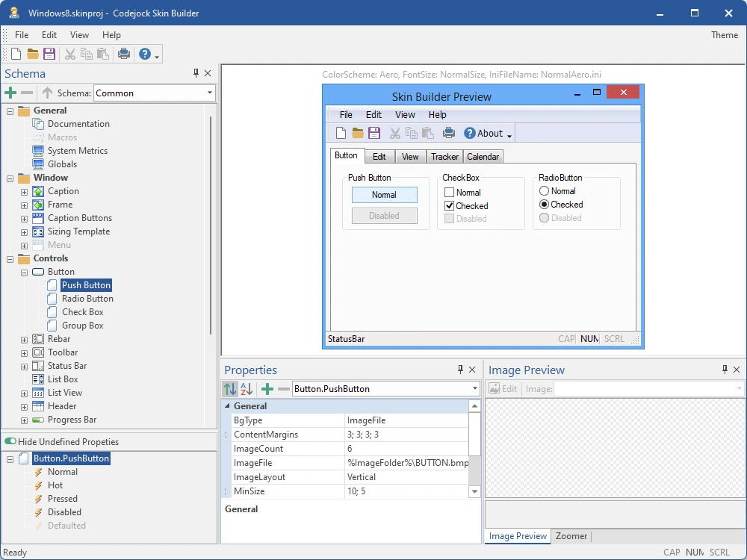Select the Pressed state under Button.PushButton
The width and height of the screenshot is (747, 560).
(63, 499)
